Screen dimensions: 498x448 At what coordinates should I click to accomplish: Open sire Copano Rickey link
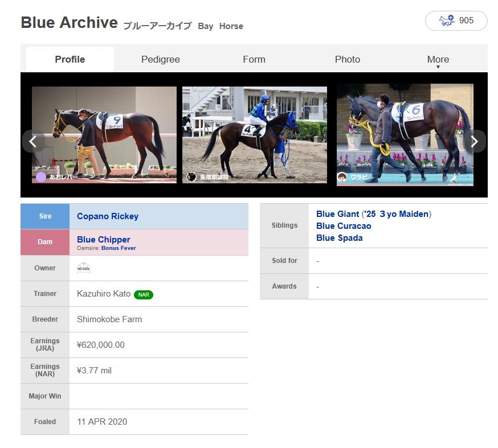pyautogui.click(x=108, y=216)
